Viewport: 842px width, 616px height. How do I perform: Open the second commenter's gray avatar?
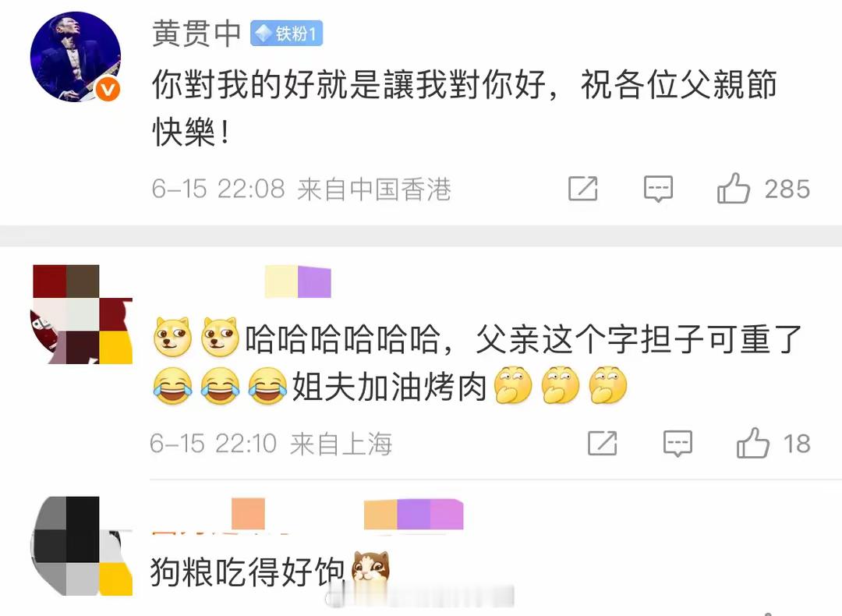tap(82, 546)
